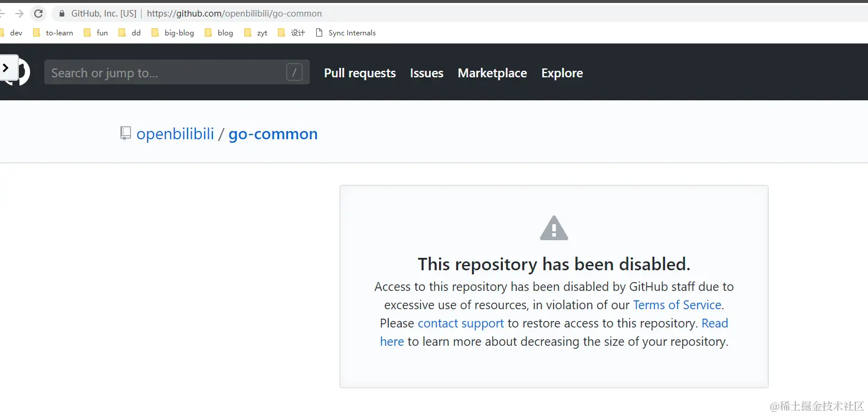
Task: Open the blog bookmarks folder
Action: (218, 33)
